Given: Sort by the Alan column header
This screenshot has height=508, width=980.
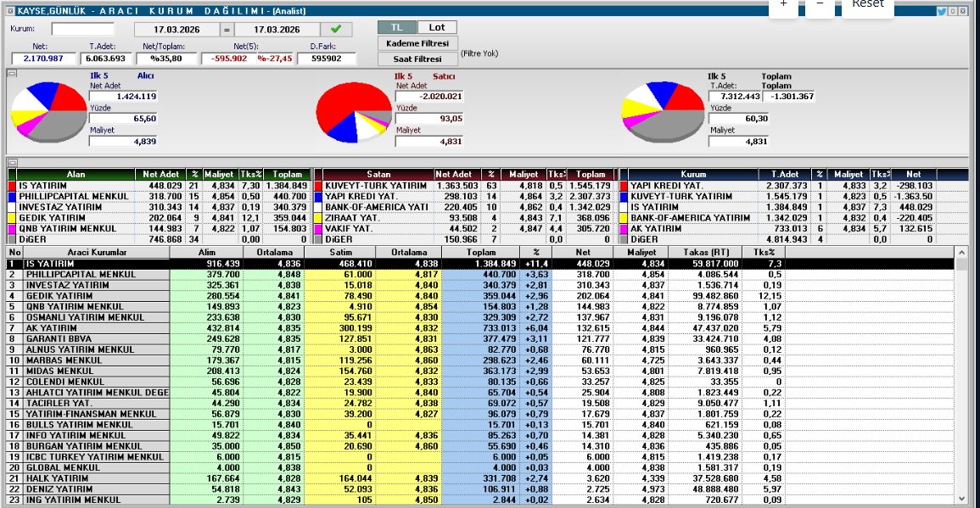Looking at the screenshot, I should [x=76, y=175].
